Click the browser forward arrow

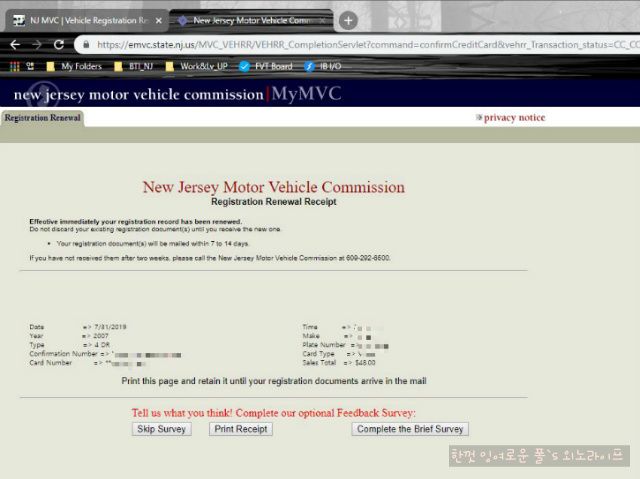[37, 45]
